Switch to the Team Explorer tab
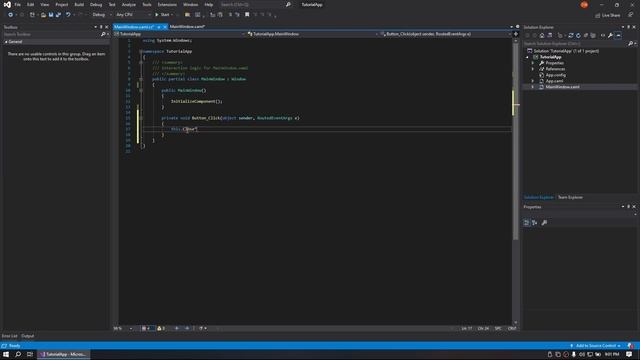 570,198
